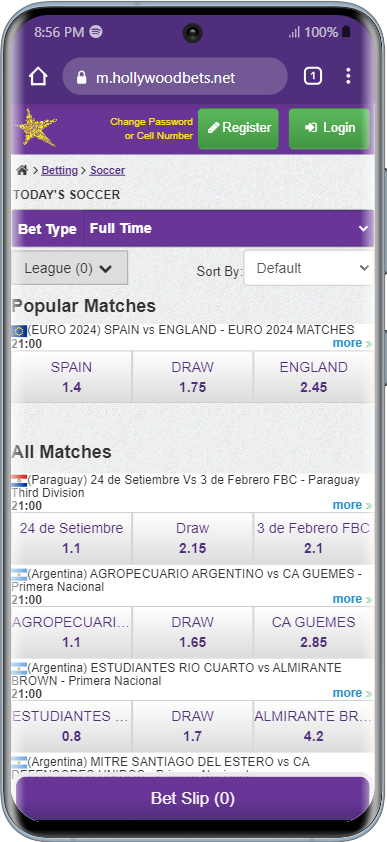This screenshot has width=387, height=842.
Task: Open the browser tab switcher icon
Action: [312, 77]
